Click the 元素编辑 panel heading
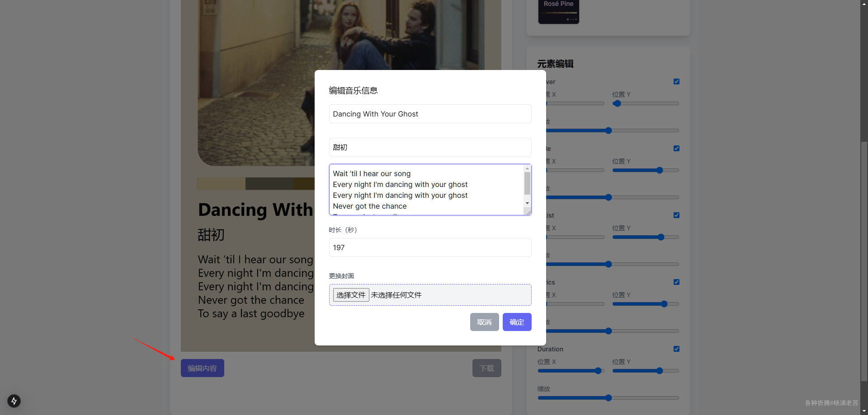868x415 pixels. (555, 64)
